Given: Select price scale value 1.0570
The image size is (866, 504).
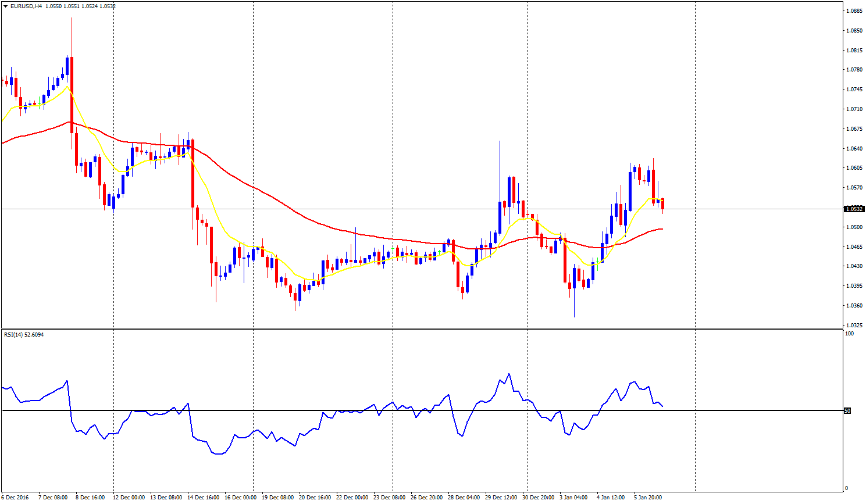Looking at the screenshot, I should coord(854,188).
